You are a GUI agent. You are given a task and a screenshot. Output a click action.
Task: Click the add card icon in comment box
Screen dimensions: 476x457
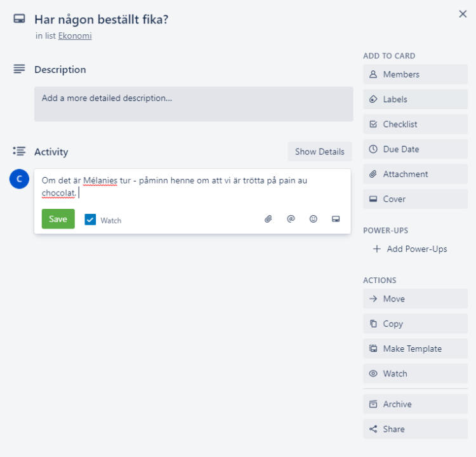336,219
